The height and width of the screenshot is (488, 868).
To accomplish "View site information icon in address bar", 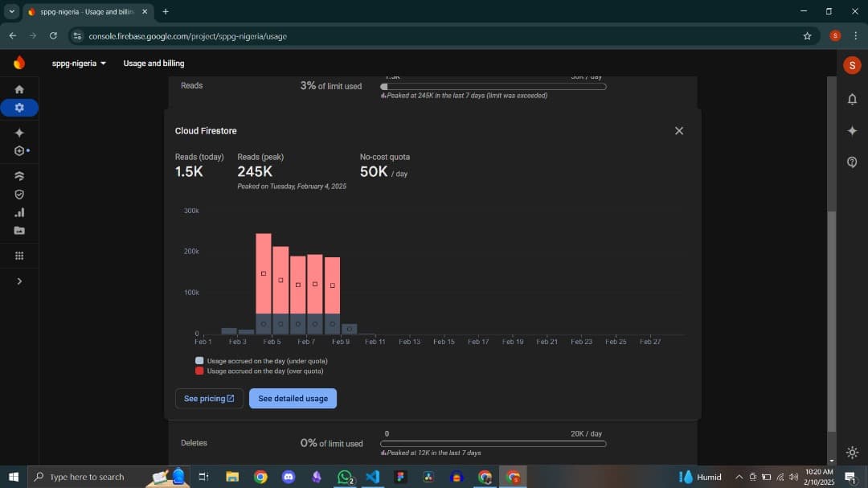I will tap(77, 36).
